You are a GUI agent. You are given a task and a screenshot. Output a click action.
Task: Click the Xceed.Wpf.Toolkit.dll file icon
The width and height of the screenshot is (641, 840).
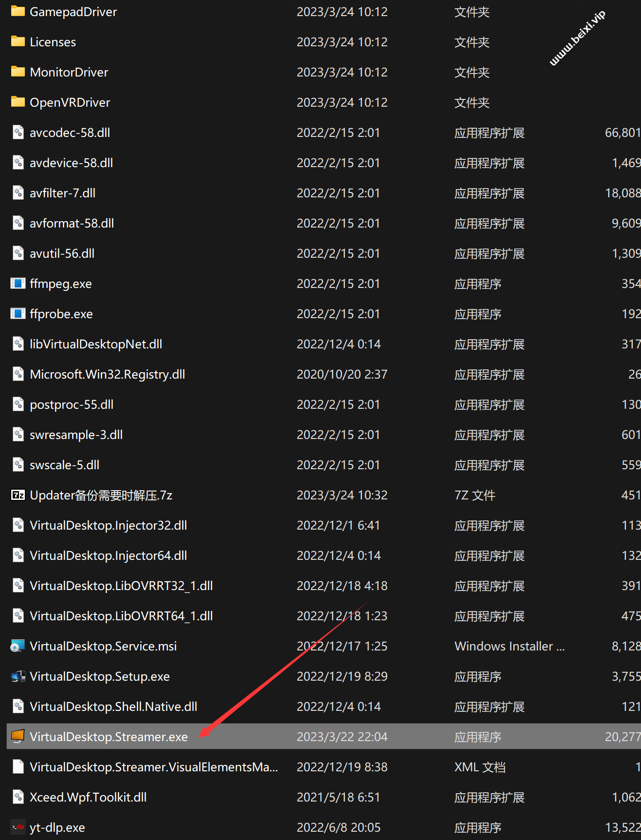[18, 797]
